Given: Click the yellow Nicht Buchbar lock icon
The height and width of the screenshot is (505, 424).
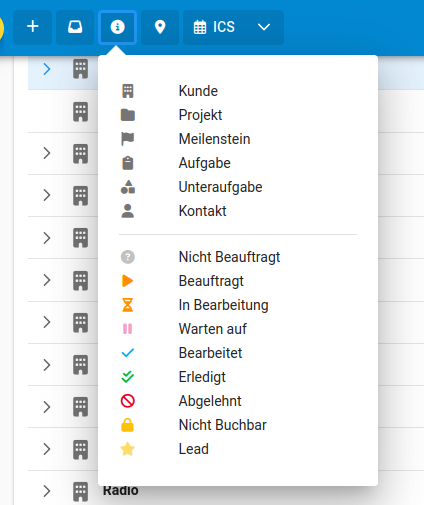Looking at the screenshot, I should coord(128,425).
